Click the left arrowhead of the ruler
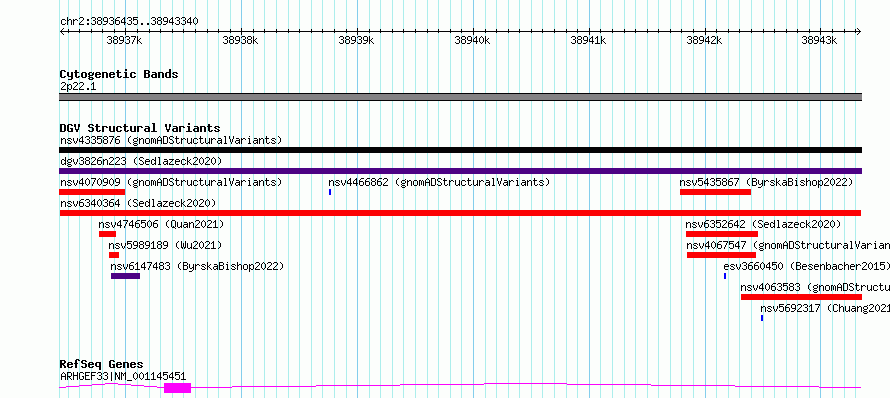This screenshot has width=890, height=398. (x=62, y=32)
